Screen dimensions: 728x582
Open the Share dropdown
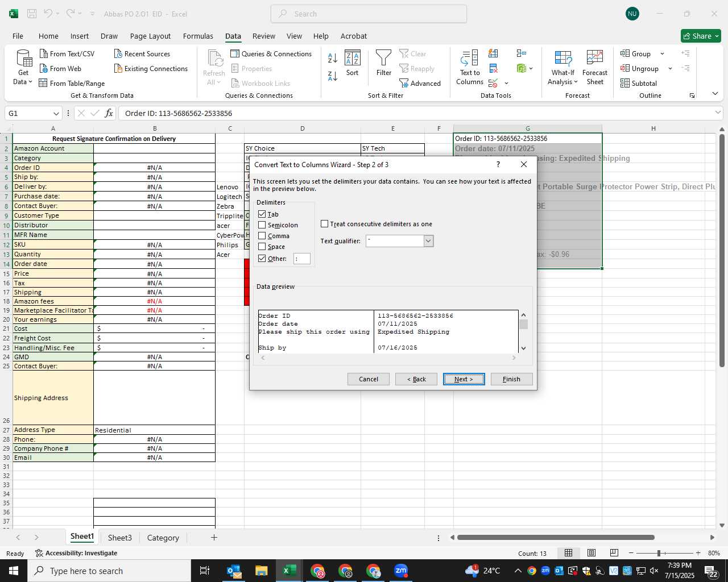701,36
